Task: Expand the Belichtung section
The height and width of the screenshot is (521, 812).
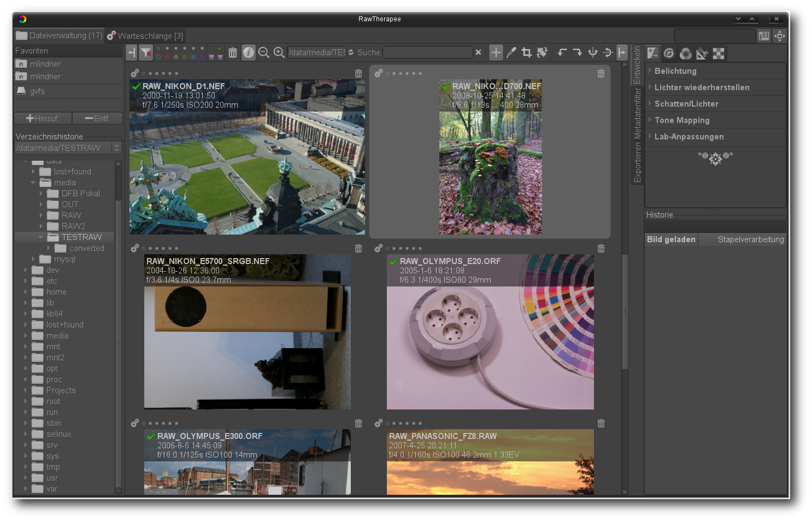Action: coord(715,71)
